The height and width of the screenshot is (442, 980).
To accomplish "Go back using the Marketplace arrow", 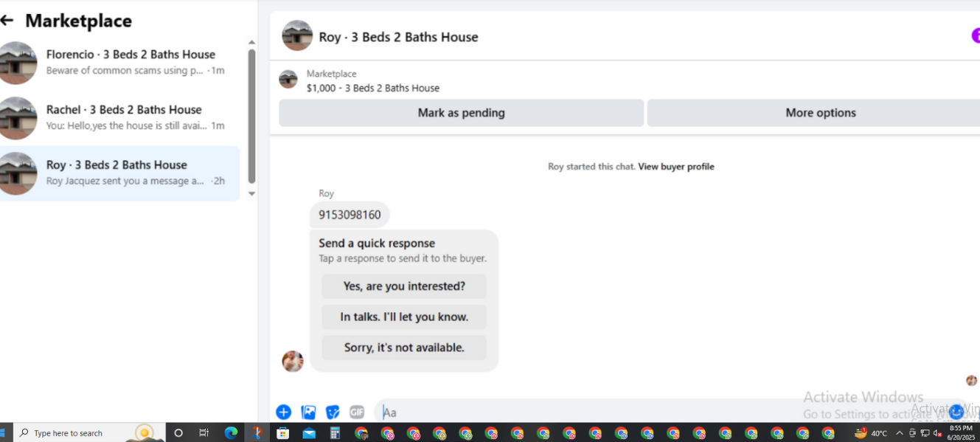I will [x=7, y=21].
